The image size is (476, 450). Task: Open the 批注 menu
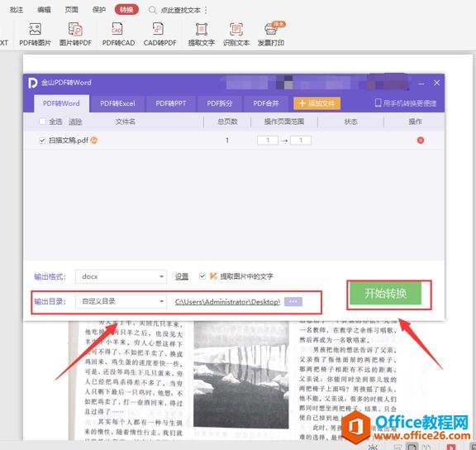17,10
